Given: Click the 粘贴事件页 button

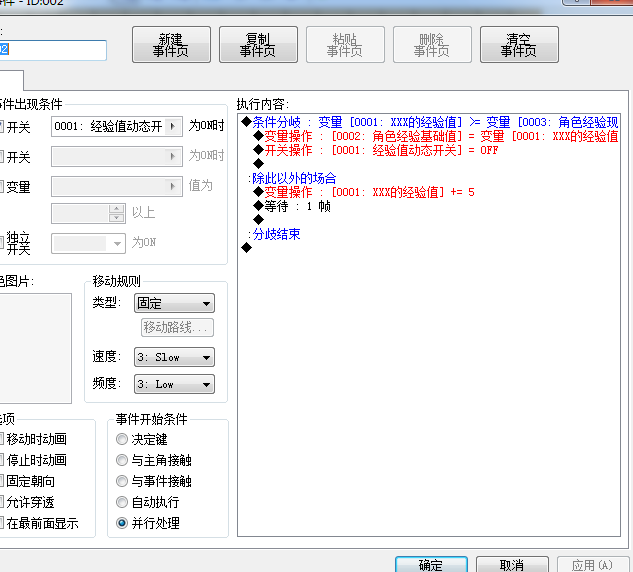Looking at the screenshot, I should point(345,45).
